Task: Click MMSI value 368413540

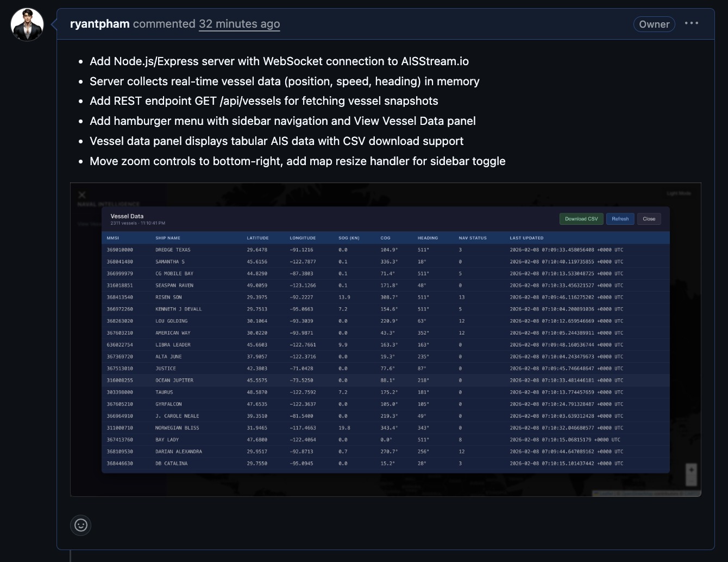Action: pos(120,298)
